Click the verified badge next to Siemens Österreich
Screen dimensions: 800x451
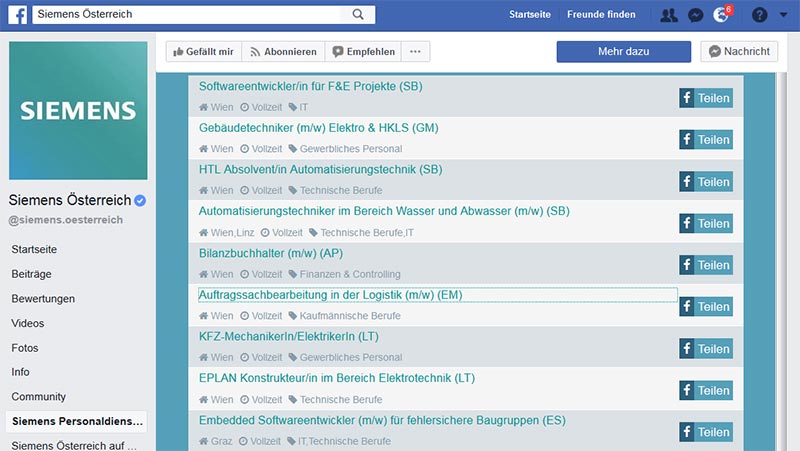(140, 201)
